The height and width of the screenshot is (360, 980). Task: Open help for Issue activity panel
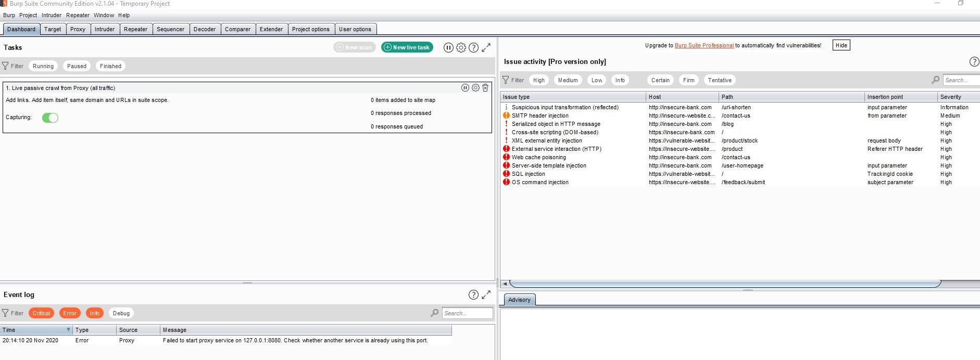(974, 61)
